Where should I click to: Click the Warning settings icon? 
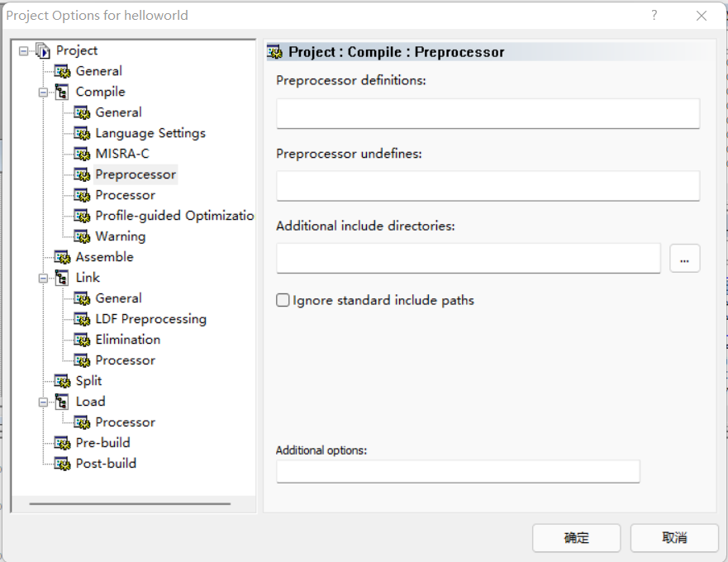(x=82, y=236)
